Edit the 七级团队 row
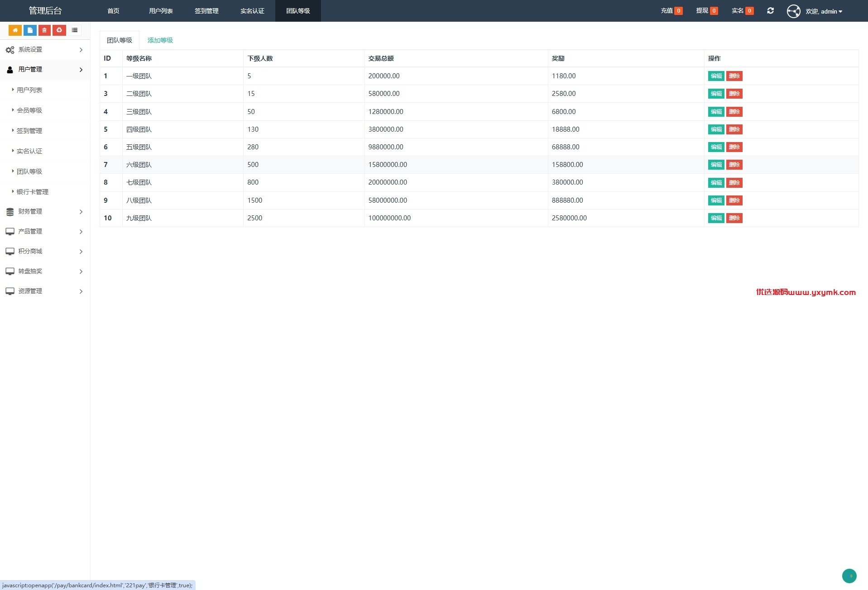 [716, 183]
